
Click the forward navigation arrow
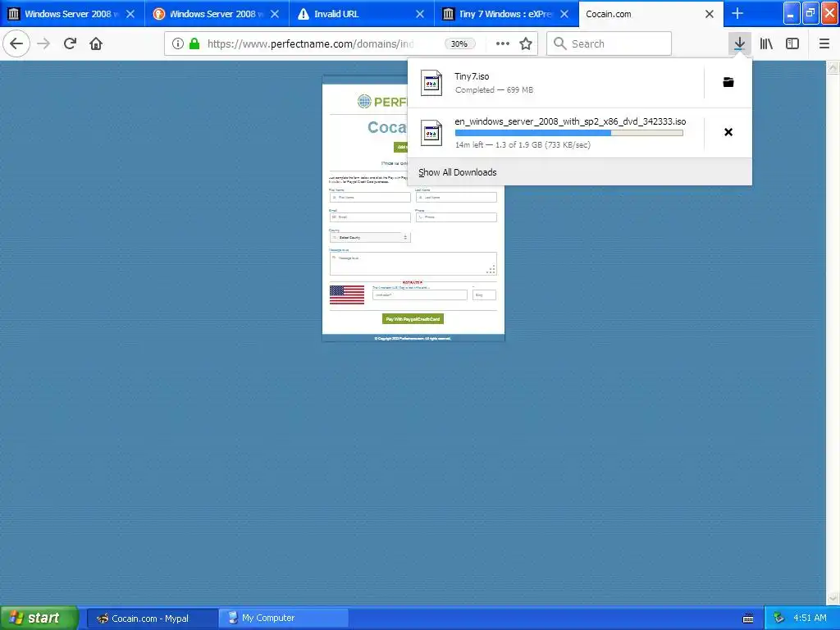44,43
